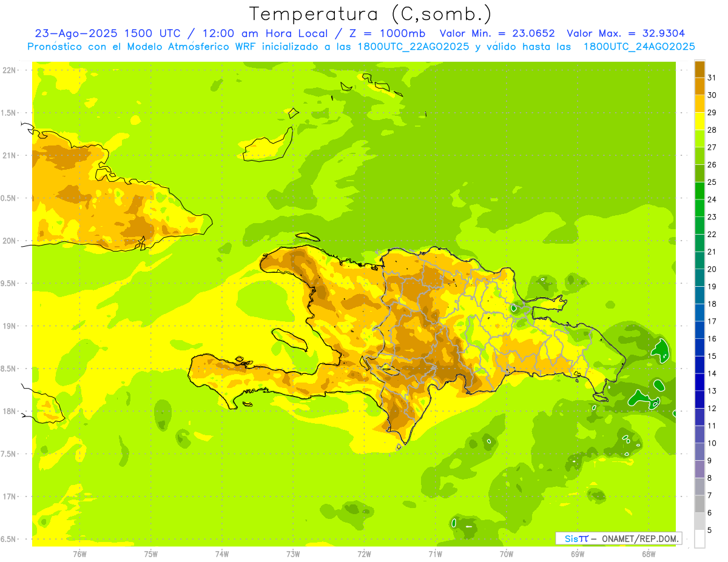Click the colorbar label '17'
Image resolution: width=728 pixels, height=562 pixels.
click(x=712, y=321)
